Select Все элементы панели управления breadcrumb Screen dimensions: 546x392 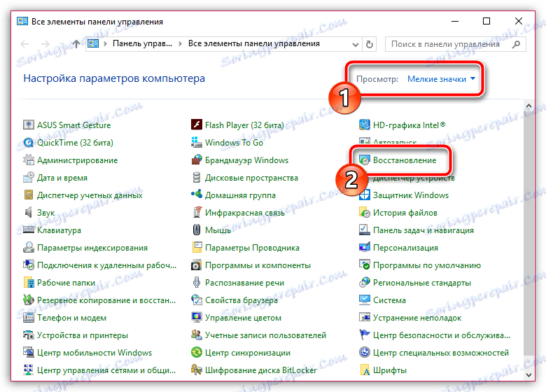pyautogui.click(x=254, y=44)
